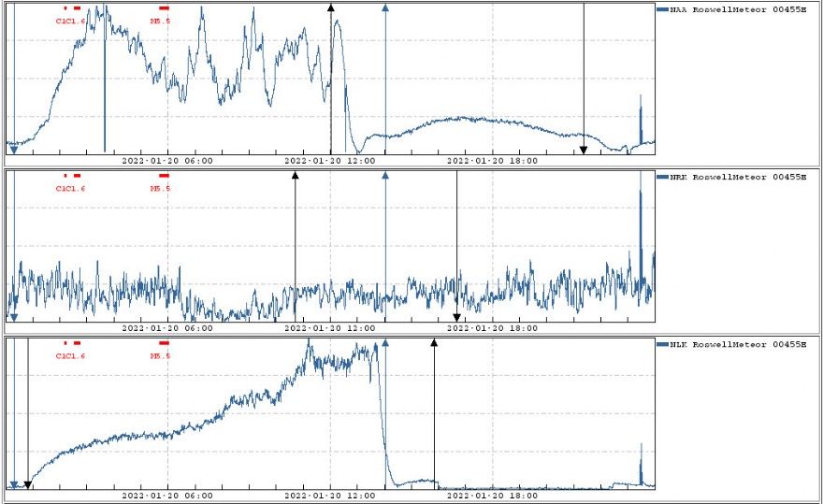Image resolution: width=823 pixels, height=504 pixels.
Task: Click the 2022-01-20 06:00 axis label under NAA
Action: (167, 161)
